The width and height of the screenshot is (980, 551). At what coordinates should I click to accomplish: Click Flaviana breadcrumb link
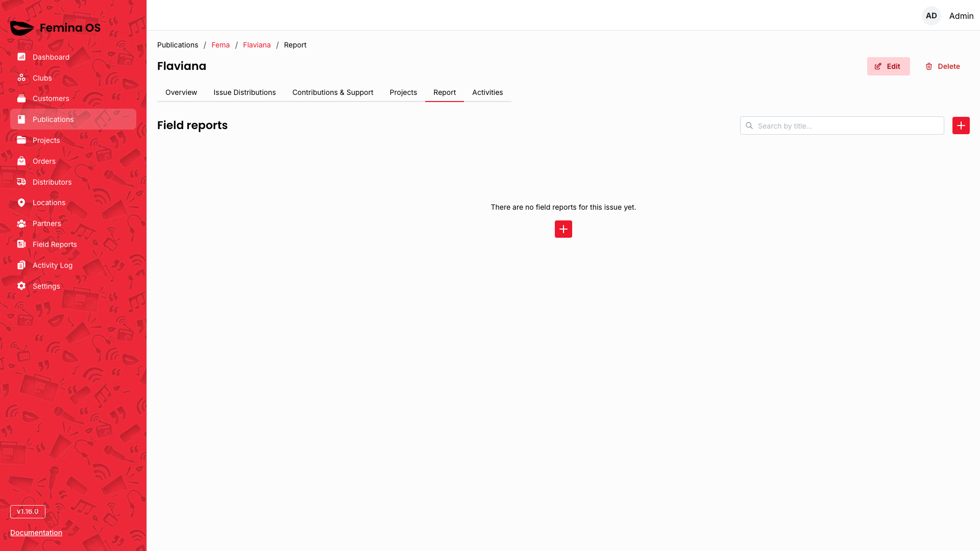(257, 45)
